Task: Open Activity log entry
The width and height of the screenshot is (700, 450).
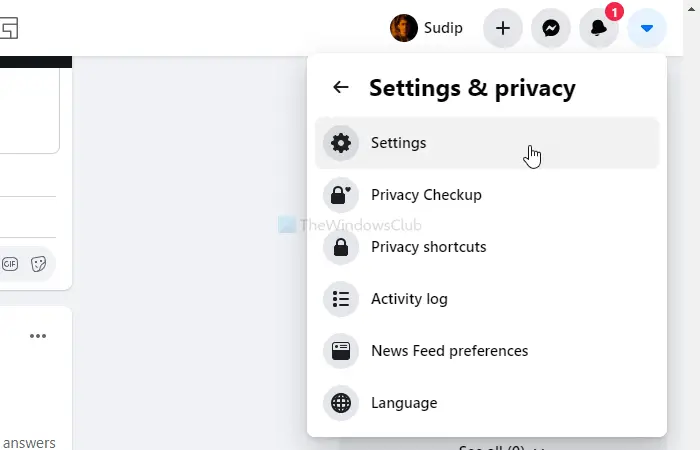Action: click(487, 299)
